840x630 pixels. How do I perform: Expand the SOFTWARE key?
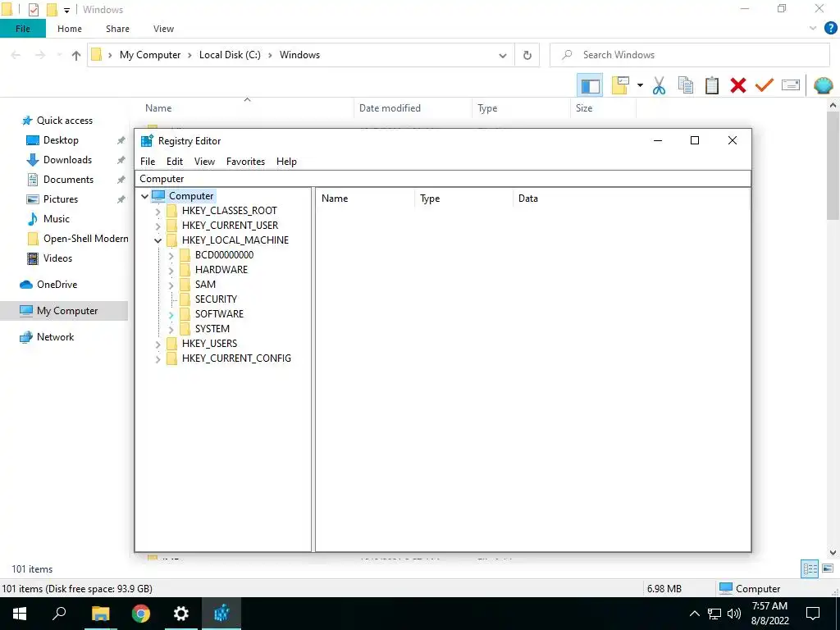[171, 314]
